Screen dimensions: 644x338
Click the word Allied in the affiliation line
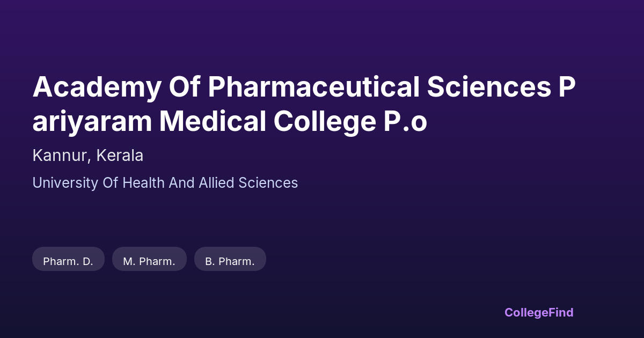coord(216,183)
